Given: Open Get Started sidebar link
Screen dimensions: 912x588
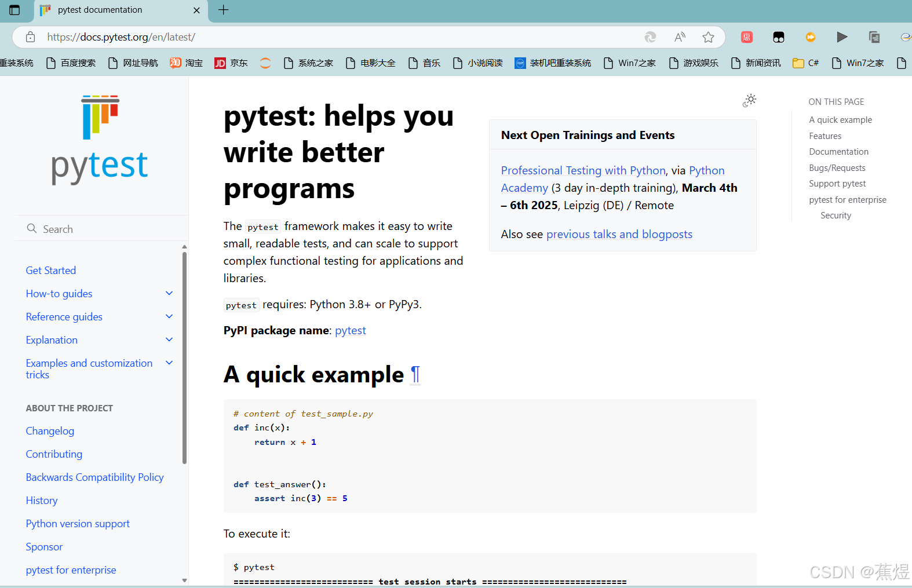Looking at the screenshot, I should 51,271.
